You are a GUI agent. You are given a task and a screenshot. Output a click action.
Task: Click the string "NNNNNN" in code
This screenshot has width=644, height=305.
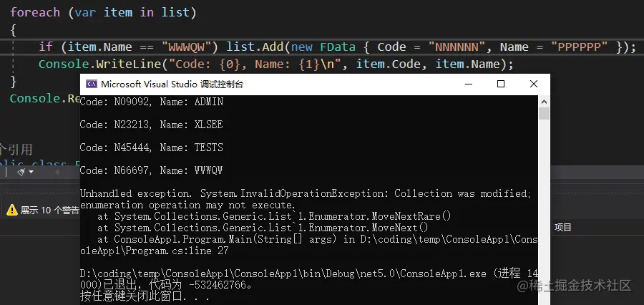point(457,47)
